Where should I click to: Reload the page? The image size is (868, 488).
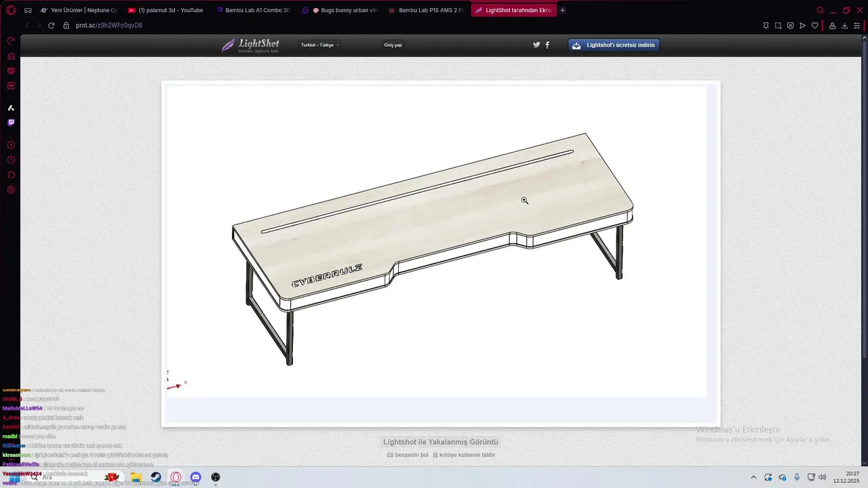click(51, 26)
